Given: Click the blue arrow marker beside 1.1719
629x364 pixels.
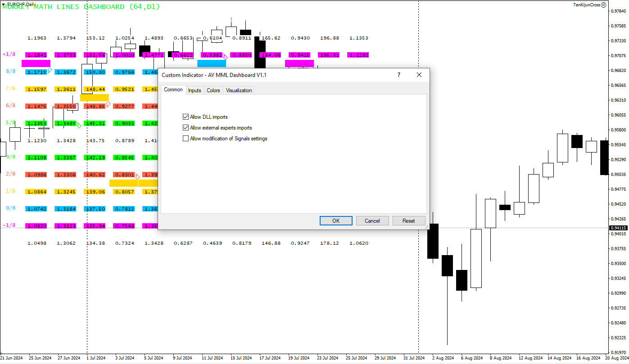Looking at the screenshot, I should (50, 70).
